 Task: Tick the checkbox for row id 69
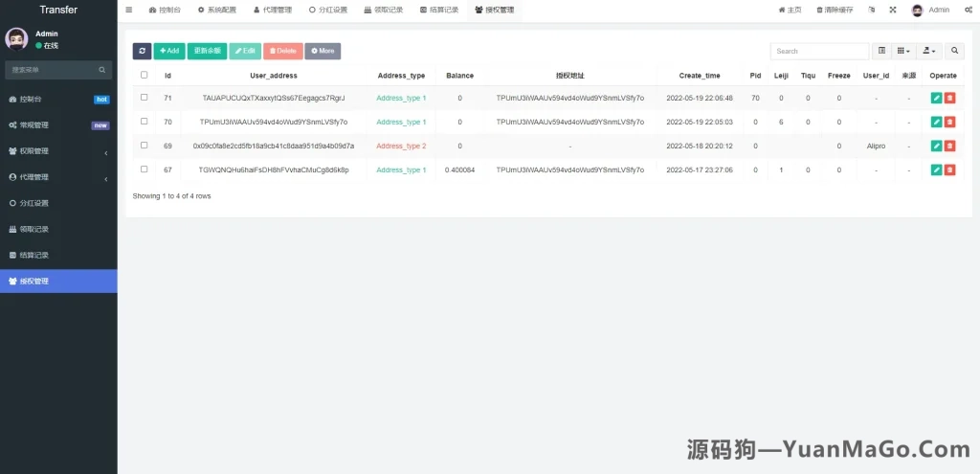(144, 145)
